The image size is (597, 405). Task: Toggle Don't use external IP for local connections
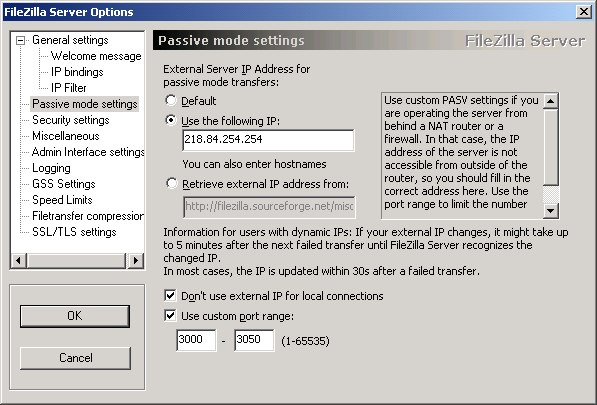(x=170, y=295)
